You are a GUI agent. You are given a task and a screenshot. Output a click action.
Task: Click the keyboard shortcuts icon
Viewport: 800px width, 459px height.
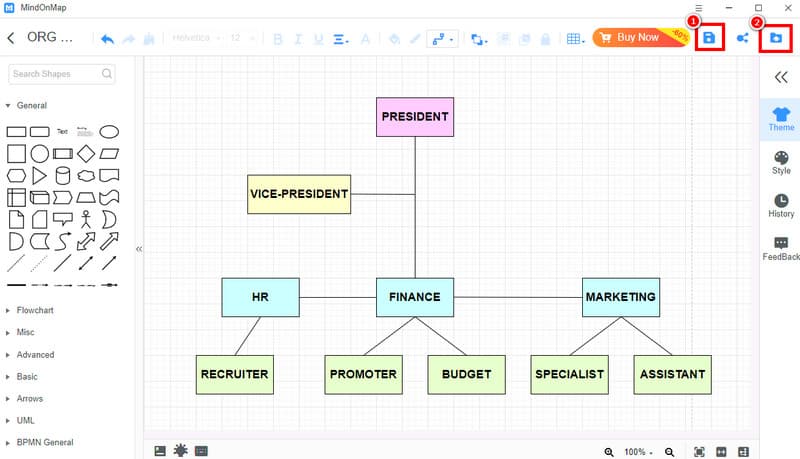click(x=202, y=451)
